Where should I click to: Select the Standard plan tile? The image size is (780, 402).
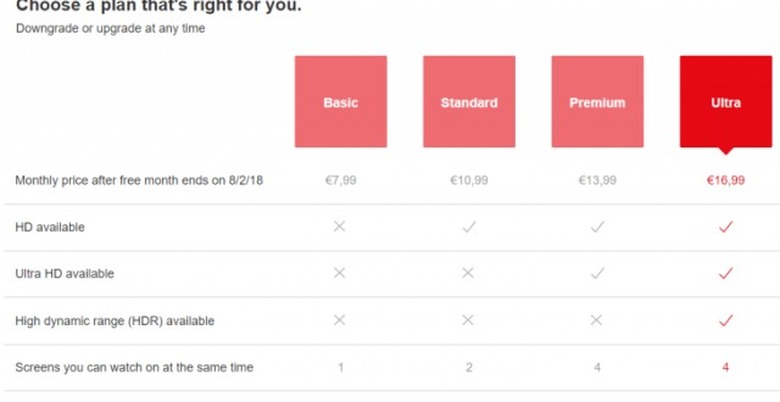tap(469, 102)
